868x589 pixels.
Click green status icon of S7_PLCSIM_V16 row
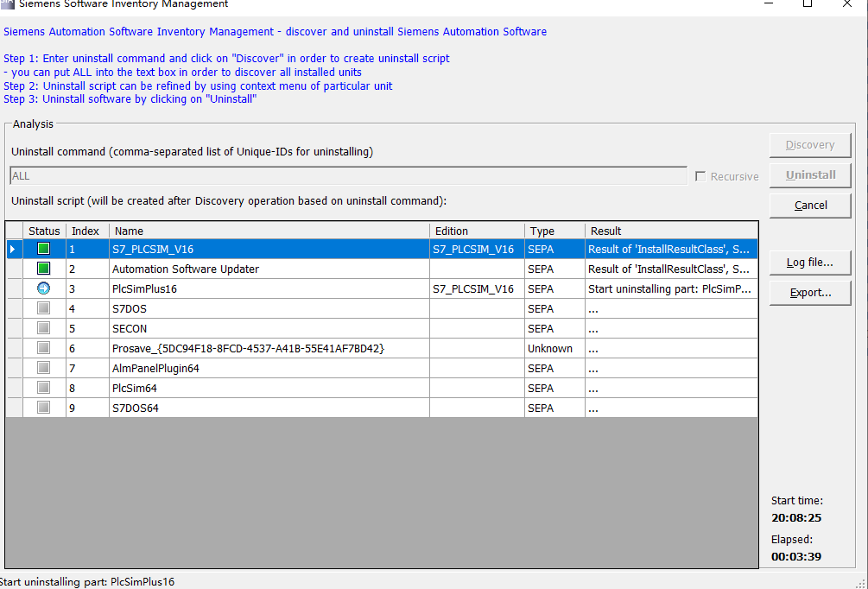click(x=43, y=249)
